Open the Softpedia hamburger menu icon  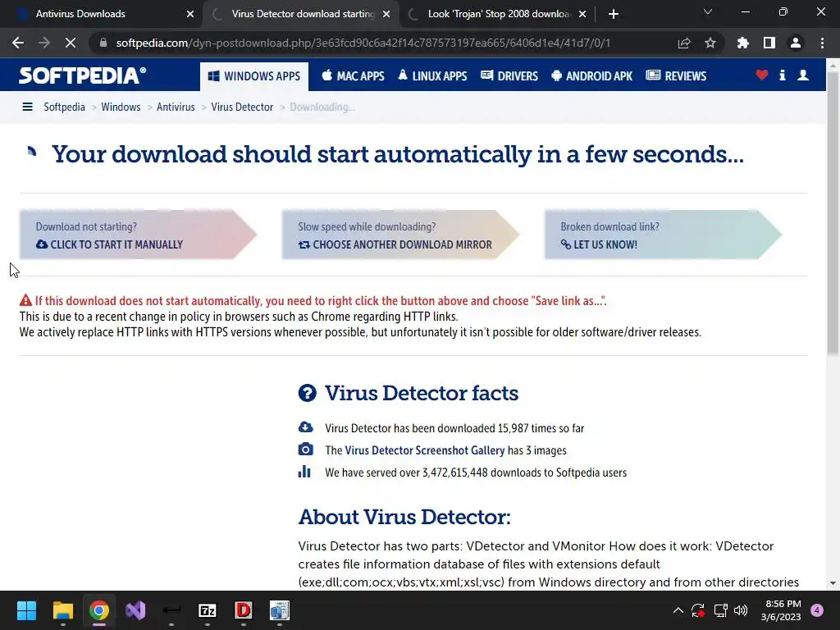pyautogui.click(x=27, y=107)
